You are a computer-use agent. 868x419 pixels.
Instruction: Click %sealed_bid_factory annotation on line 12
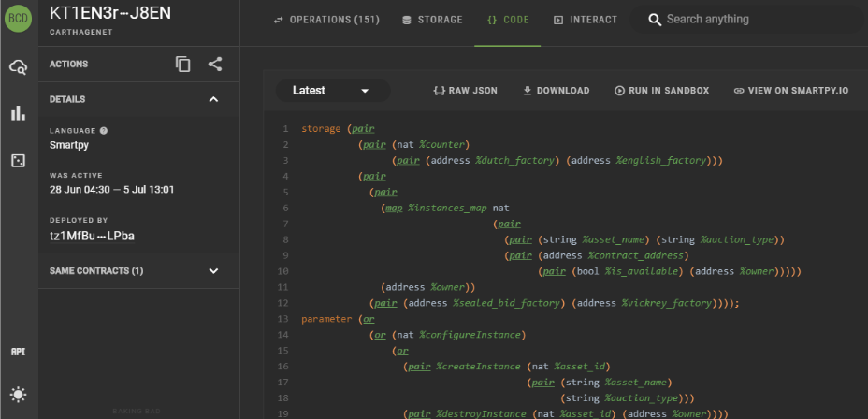(x=508, y=303)
